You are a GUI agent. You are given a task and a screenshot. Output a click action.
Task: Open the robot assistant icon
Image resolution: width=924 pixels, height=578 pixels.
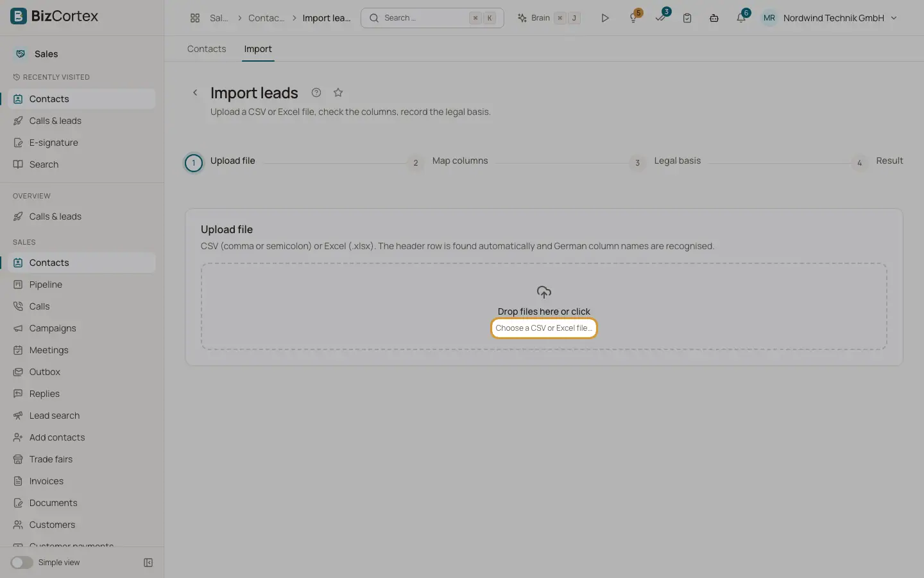714,18
